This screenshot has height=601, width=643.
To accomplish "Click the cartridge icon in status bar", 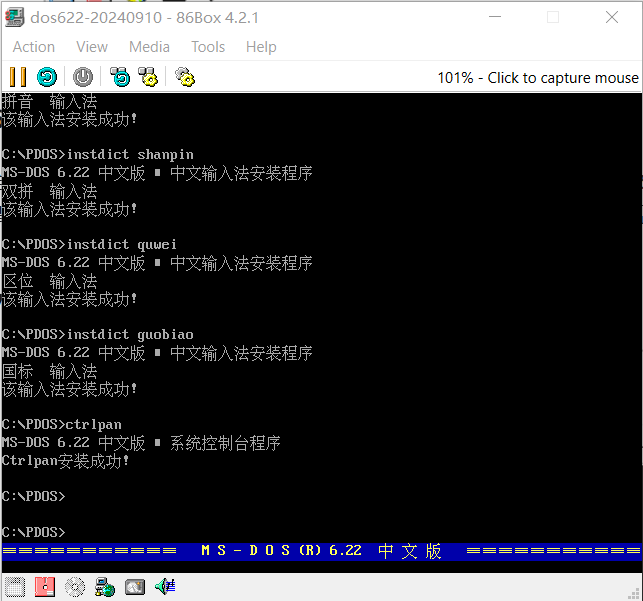I will coord(14,587).
